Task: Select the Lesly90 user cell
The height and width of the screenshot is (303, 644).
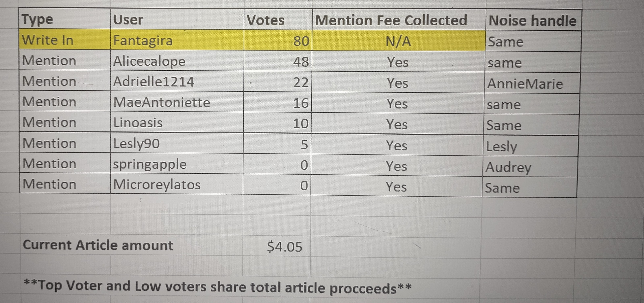Action: (x=177, y=143)
